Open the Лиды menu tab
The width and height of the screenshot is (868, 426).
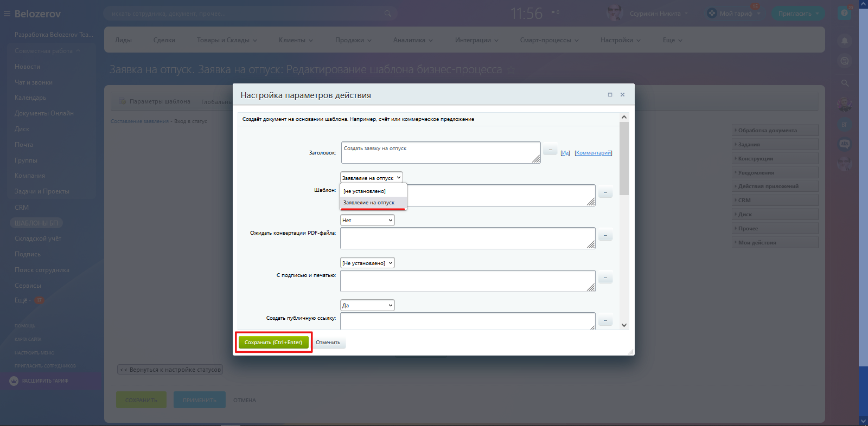tap(123, 40)
